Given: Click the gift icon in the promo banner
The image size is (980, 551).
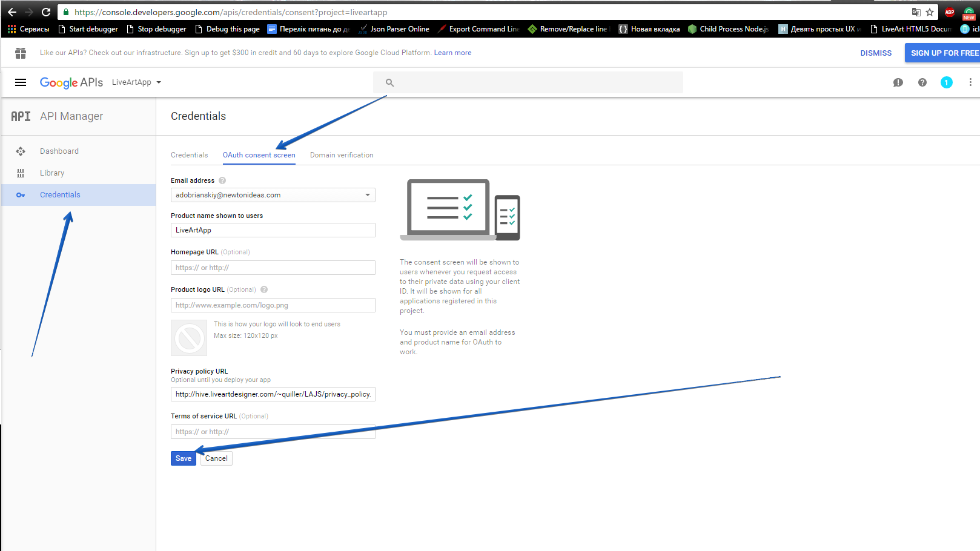Looking at the screenshot, I should click(21, 53).
